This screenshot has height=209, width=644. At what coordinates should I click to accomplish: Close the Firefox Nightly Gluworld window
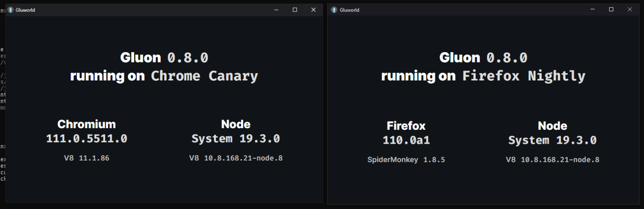click(630, 9)
